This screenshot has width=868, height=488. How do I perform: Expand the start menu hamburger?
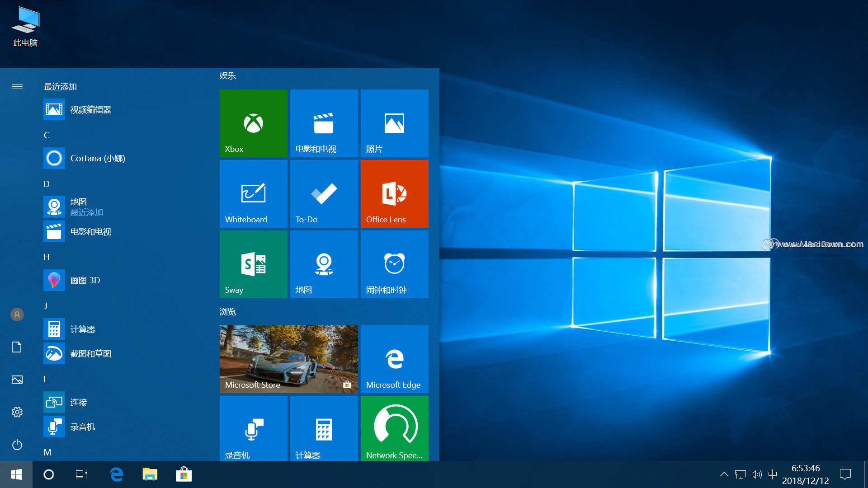coord(17,86)
